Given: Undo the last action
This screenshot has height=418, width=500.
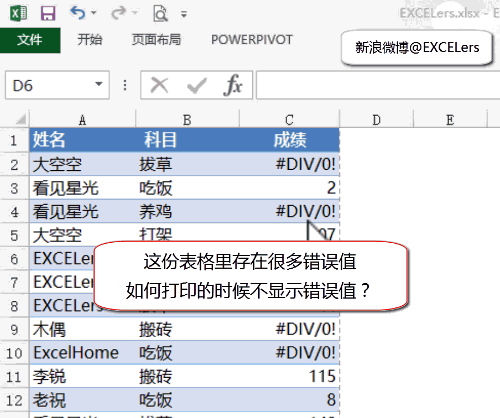Looking at the screenshot, I should pyautogui.click(x=78, y=13).
